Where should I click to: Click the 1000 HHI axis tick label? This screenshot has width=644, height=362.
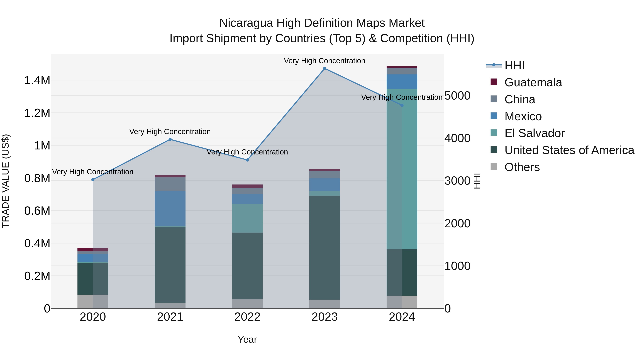click(457, 266)
